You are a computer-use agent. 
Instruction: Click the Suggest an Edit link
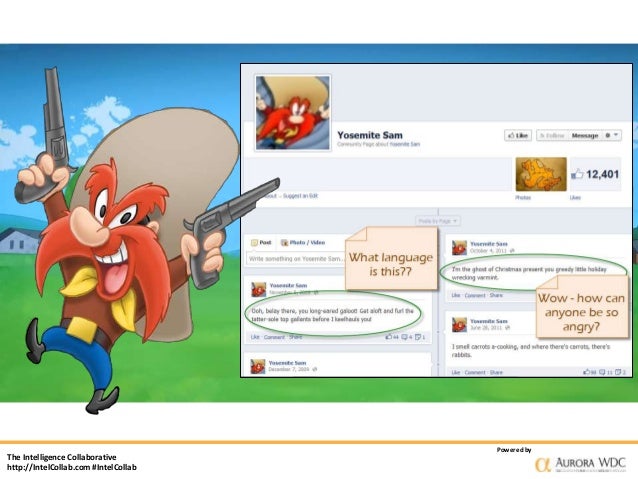pyautogui.click(x=300, y=196)
